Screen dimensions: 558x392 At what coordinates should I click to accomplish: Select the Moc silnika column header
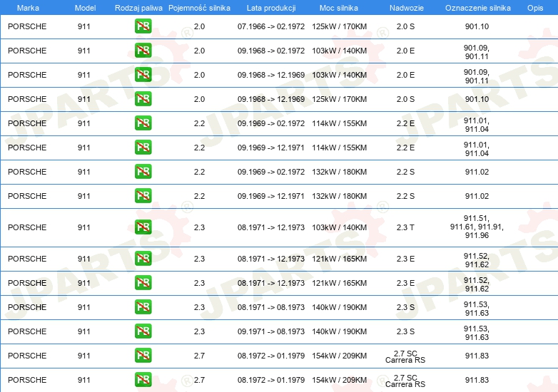(338, 7)
